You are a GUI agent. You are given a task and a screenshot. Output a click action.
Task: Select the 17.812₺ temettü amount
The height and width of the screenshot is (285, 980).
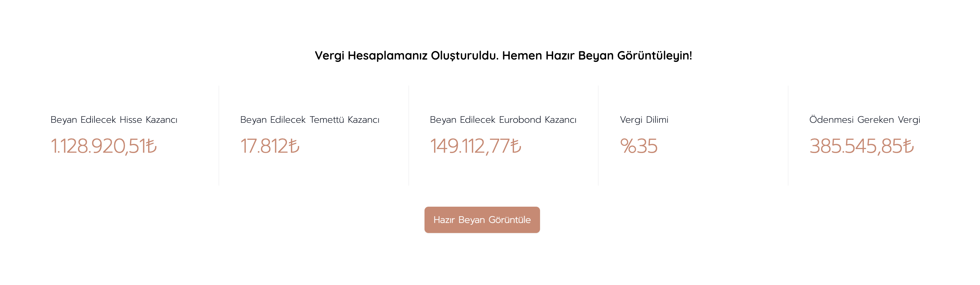pyautogui.click(x=270, y=146)
